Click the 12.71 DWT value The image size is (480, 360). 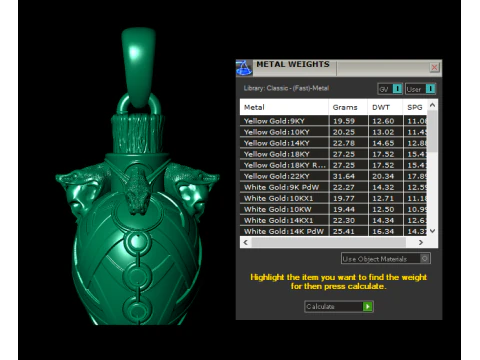pos(383,198)
